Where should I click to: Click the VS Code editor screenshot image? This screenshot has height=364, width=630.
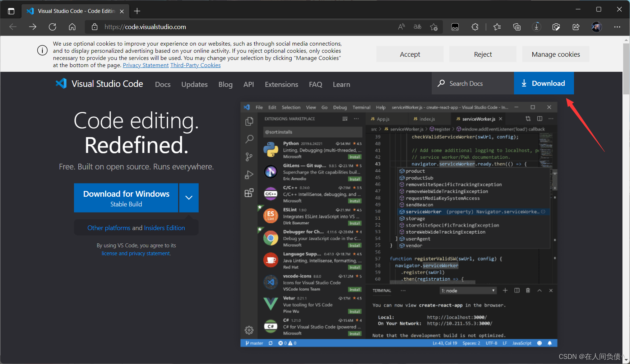(x=399, y=224)
